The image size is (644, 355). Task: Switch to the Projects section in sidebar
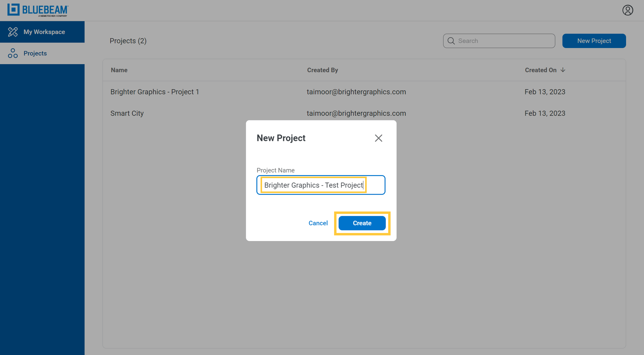pyautogui.click(x=35, y=53)
